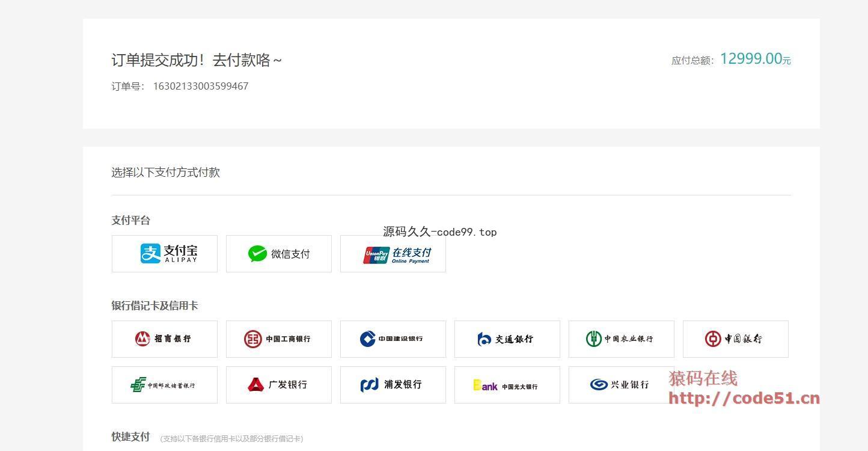Select Postal Savings Bank (中国邮政储蓄银行)

tap(165, 385)
